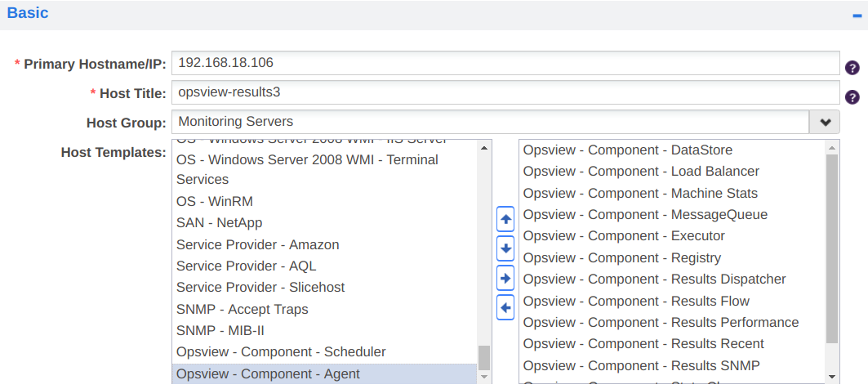Open the Host Group dropdown arrow
This screenshot has height=389, width=868.
click(x=825, y=122)
